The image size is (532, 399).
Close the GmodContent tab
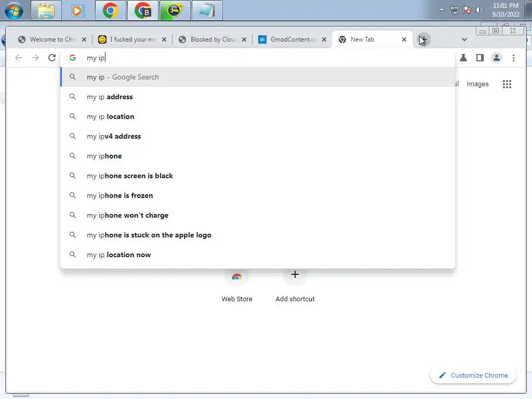coord(324,39)
